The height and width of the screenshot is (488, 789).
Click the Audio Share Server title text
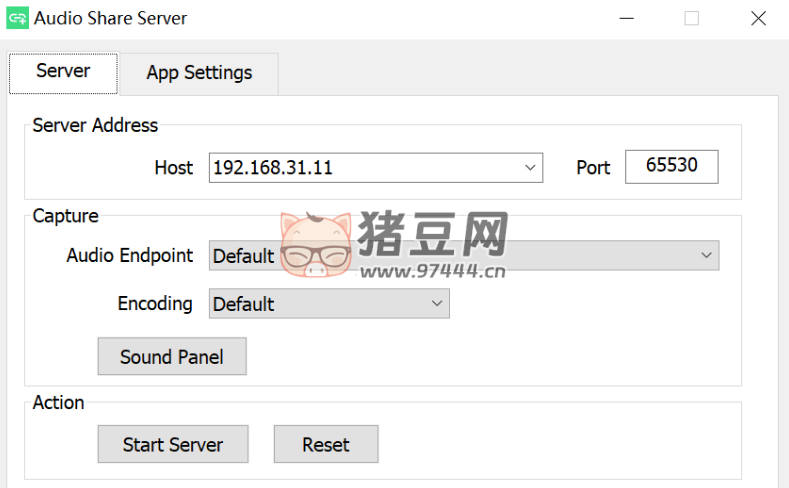[111, 18]
